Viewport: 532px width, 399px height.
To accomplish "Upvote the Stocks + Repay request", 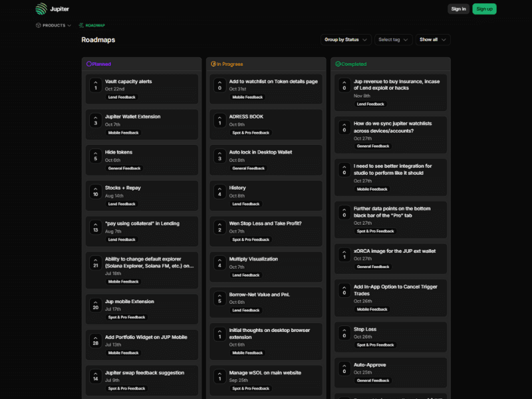I will [x=95, y=191].
